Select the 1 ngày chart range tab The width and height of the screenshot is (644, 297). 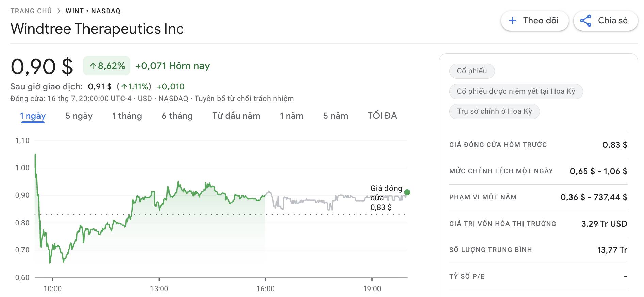33,116
